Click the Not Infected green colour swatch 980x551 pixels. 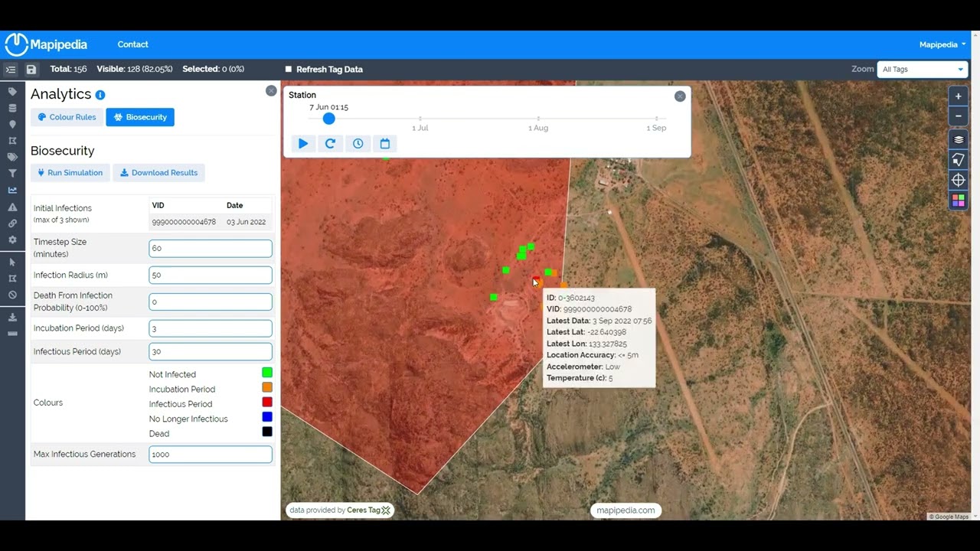267,373
